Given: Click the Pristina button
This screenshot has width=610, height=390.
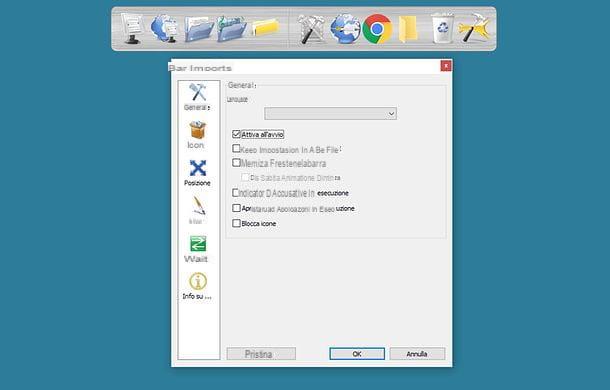Looking at the screenshot, I should pyautogui.click(x=261, y=354).
